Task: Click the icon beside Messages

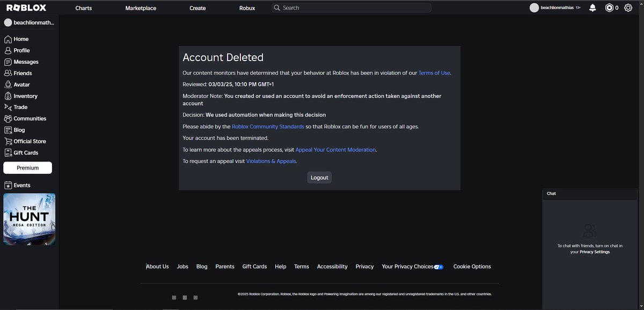Action: [x=8, y=62]
